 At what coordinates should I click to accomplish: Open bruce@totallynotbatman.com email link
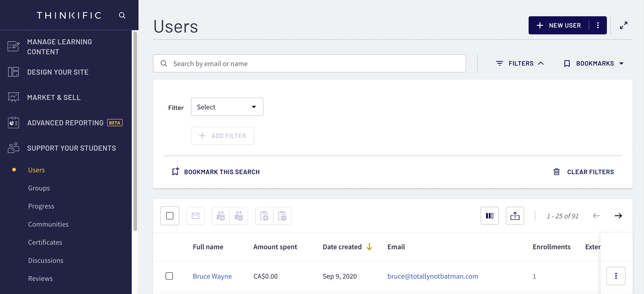pos(433,276)
